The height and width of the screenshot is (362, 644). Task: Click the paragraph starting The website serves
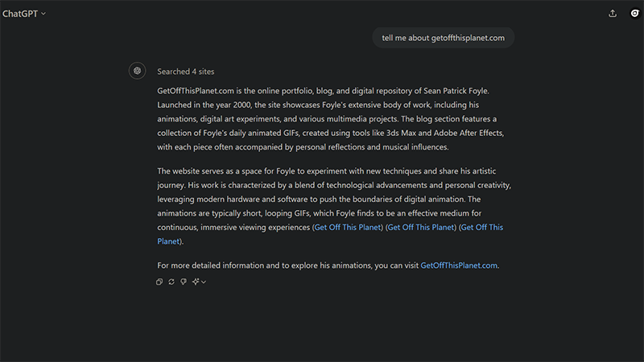(334, 206)
